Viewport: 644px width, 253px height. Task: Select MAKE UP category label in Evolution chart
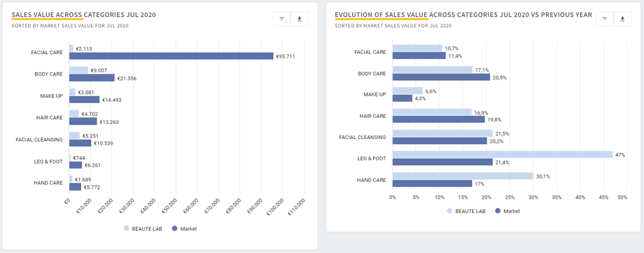pyautogui.click(x=374, y=94)
